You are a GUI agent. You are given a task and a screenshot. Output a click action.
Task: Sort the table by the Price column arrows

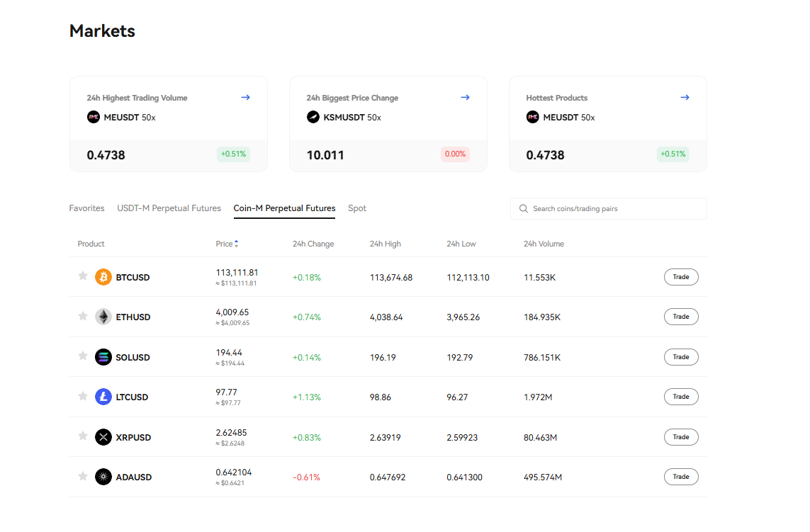(237, 243)
